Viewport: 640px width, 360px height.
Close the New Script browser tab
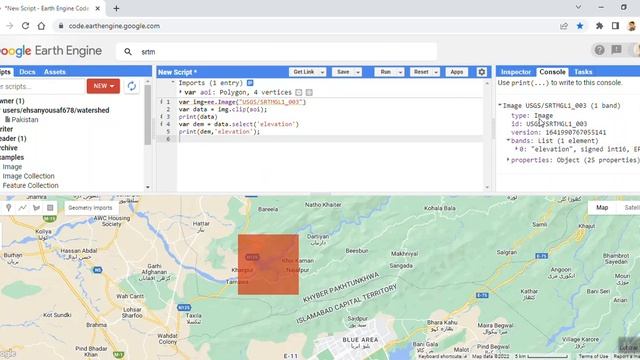[x=98, y=8]
